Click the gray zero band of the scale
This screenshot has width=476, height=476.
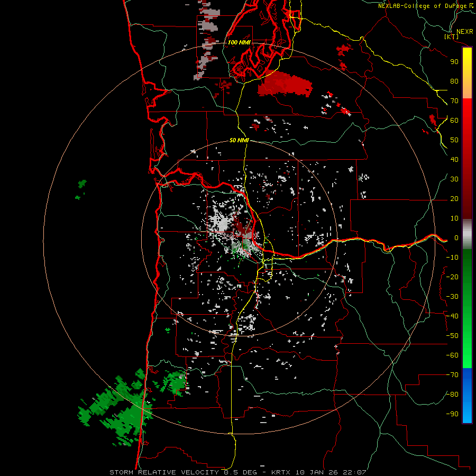(x=467, y=234)
